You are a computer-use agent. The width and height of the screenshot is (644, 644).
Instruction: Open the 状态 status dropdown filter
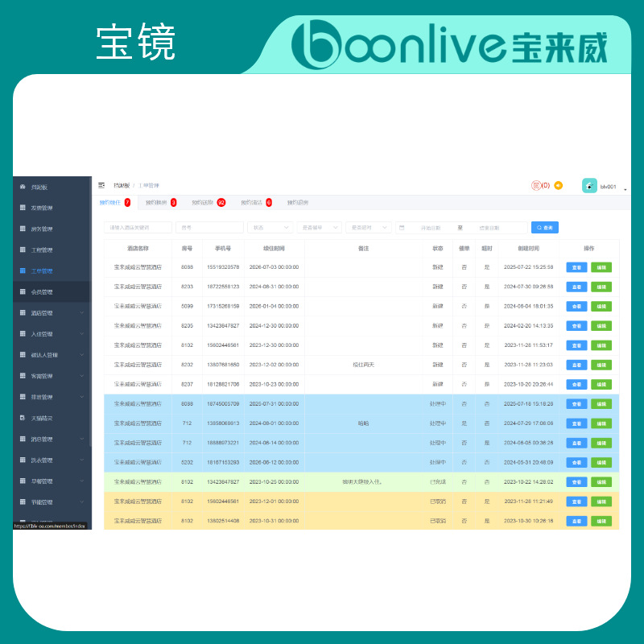[270, 228]
